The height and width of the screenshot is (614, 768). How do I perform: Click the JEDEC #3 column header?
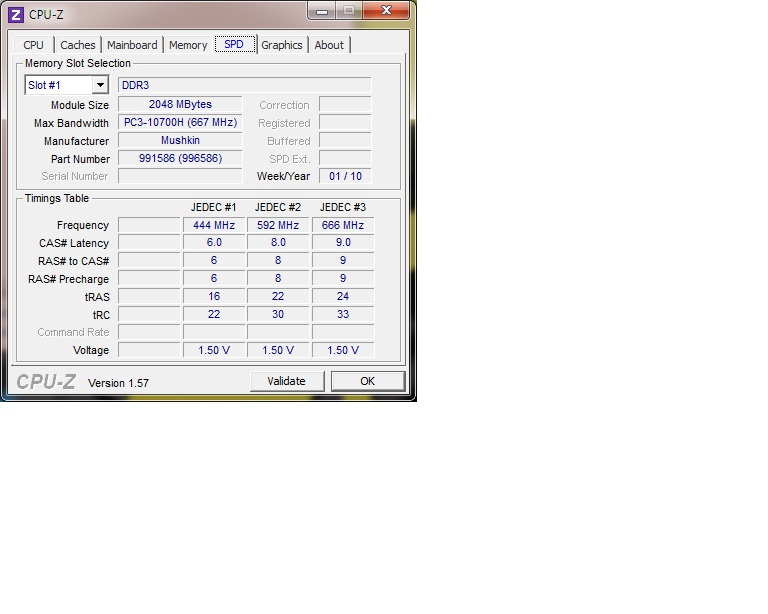tap(343, 208)
